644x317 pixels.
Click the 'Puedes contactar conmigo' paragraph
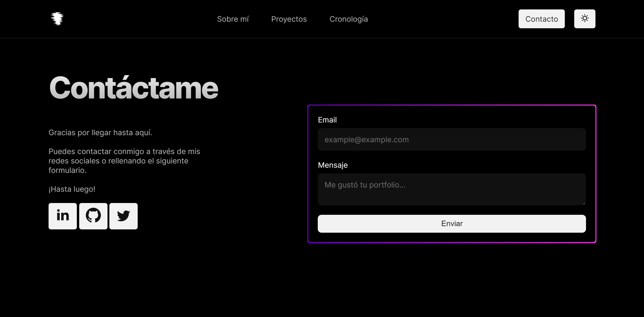(124, 161)
